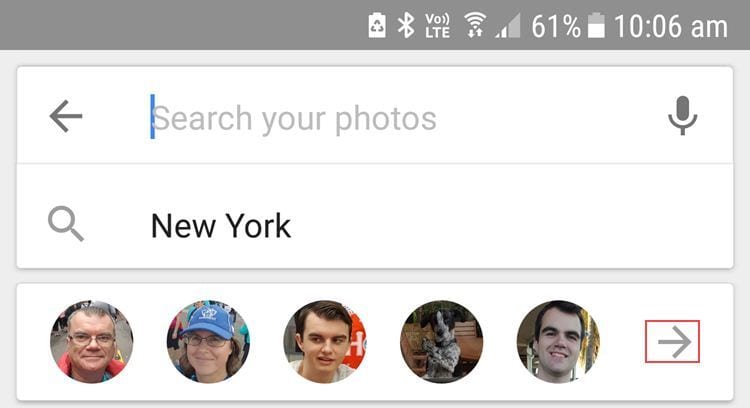Open the dog thumbnail in people row
The image size is (750, 408).
(441, 342)
